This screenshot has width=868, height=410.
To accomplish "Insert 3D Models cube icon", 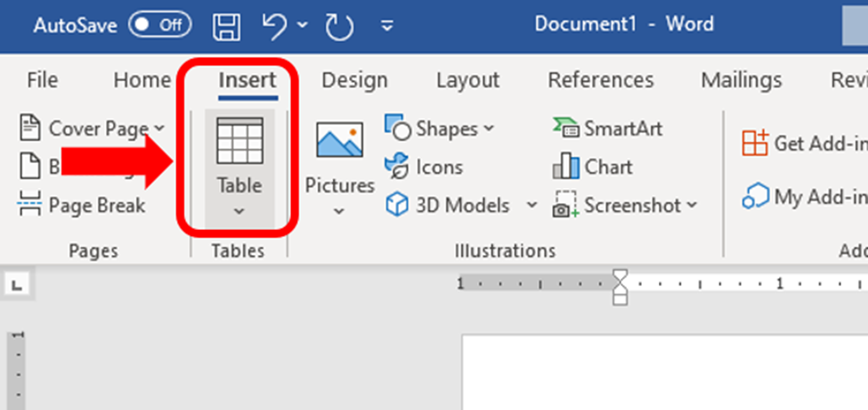I will (397, 205).
